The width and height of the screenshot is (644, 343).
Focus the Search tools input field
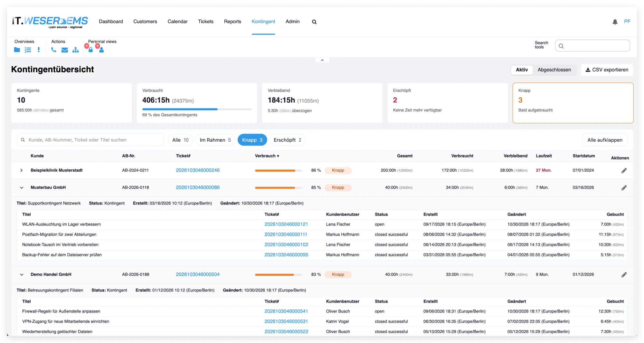click(x=592, y=46)
